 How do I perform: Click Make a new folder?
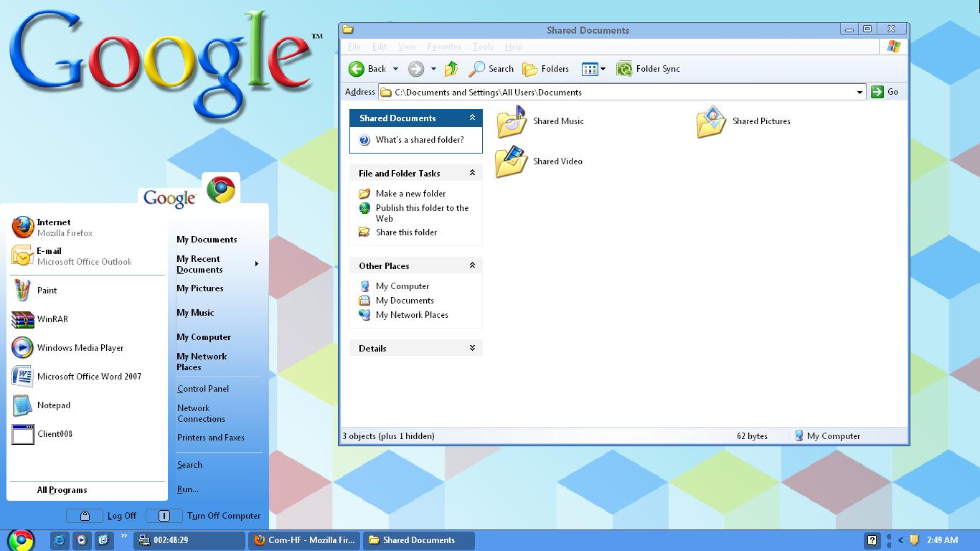coord(410,193)
